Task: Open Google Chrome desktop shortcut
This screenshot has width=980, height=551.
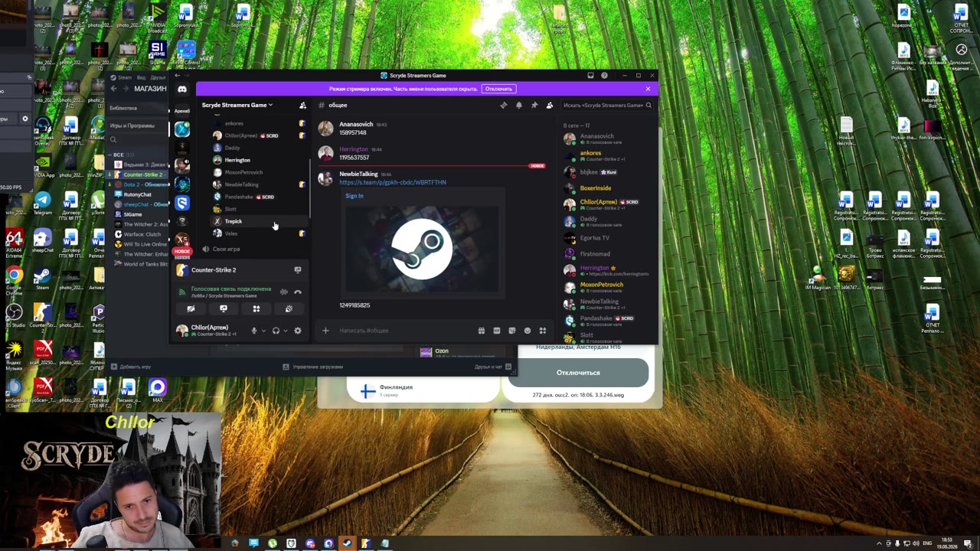Action: tap(14, 279)
